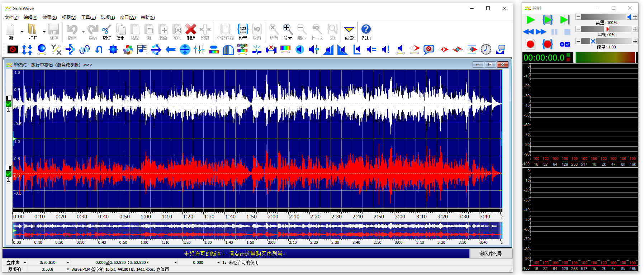Click the 未经许可的版本 purchase link banner
Viewport: 644px width, 275px height.
[236, 253]
